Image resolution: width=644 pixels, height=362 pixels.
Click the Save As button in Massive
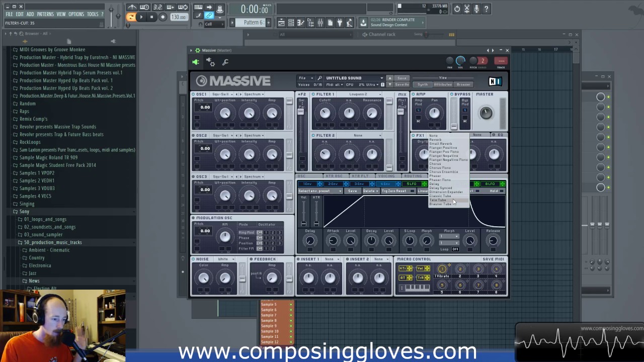click(x=402, y=84)
